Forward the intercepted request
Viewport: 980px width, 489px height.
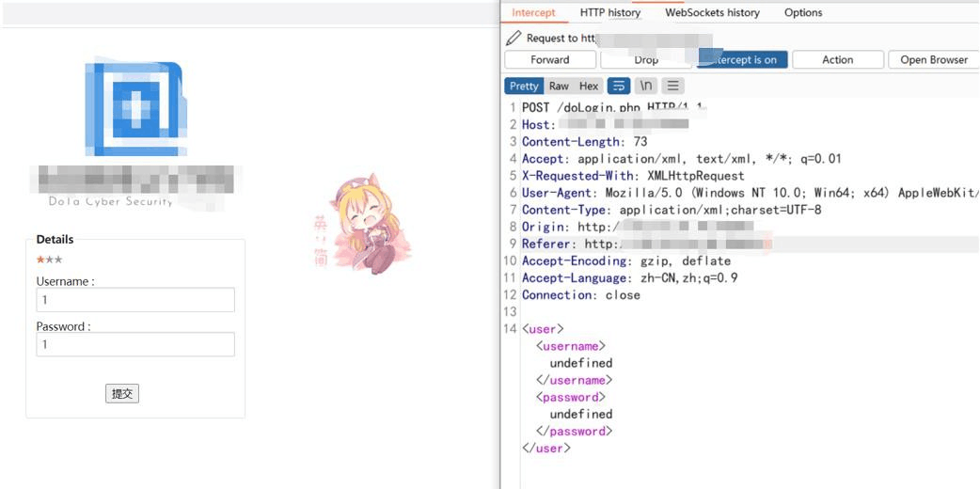click(550, 60)
